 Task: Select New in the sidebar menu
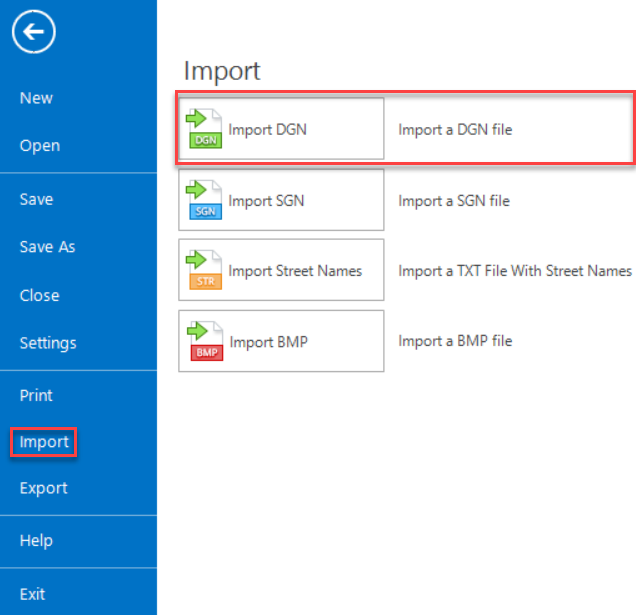(36, 98)
